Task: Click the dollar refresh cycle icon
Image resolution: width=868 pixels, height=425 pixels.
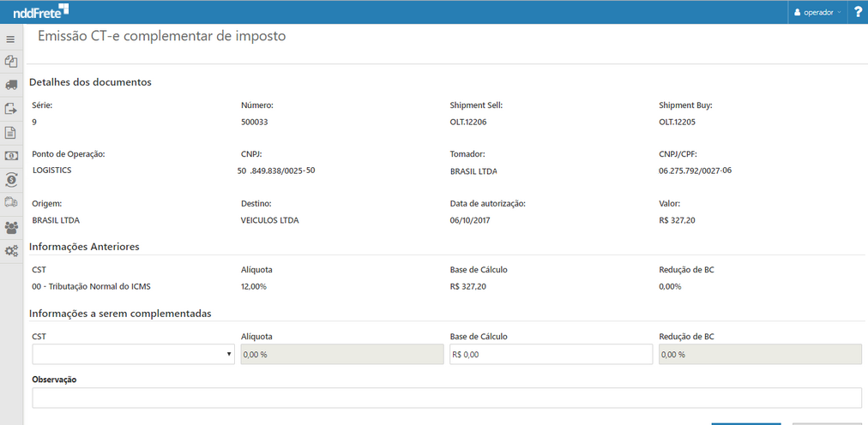Action: (x=11, y=180)
